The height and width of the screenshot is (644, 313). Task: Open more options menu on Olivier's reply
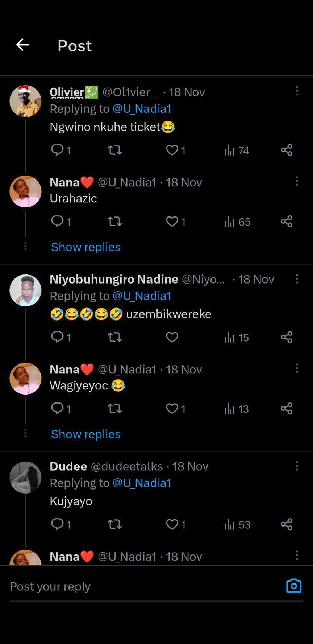click(297, 91)
